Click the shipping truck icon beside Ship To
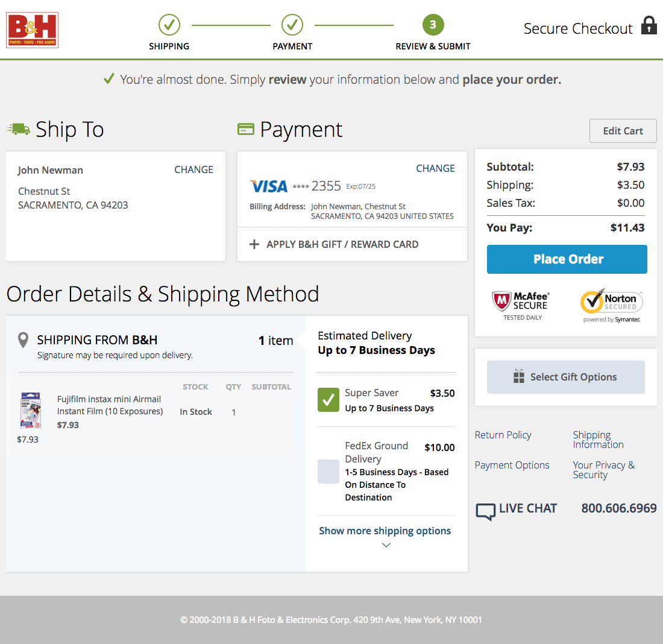This screenshot has width=663, height=644. (18, 128)
